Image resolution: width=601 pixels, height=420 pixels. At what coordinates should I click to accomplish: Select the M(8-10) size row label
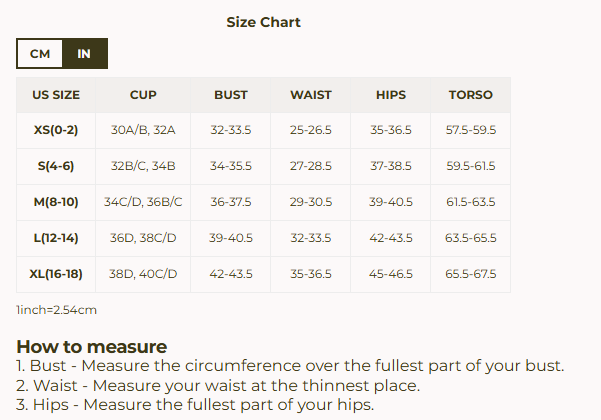pyautogui.click(x=56, y=202)
